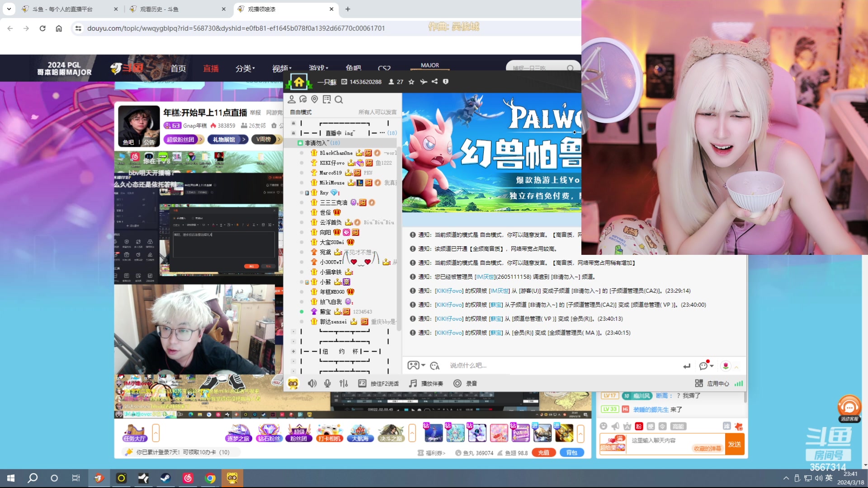Image resolution: width=868 pixels, height=488 pixels.
Task: Open the 礼物展馆 gift hall link
Action: pyautogui.click(x=228, y=140)
